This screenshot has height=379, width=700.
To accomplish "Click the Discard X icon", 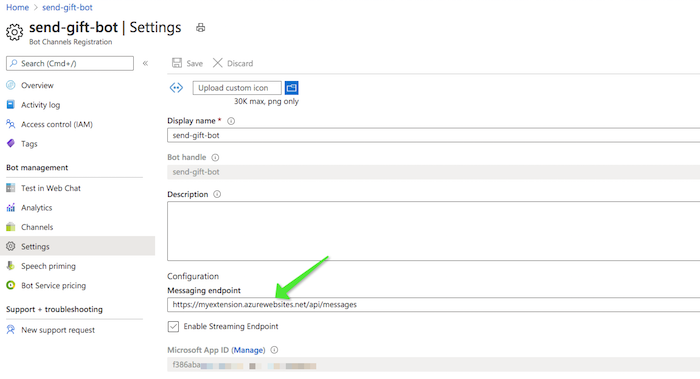I will tap(217, 63).
